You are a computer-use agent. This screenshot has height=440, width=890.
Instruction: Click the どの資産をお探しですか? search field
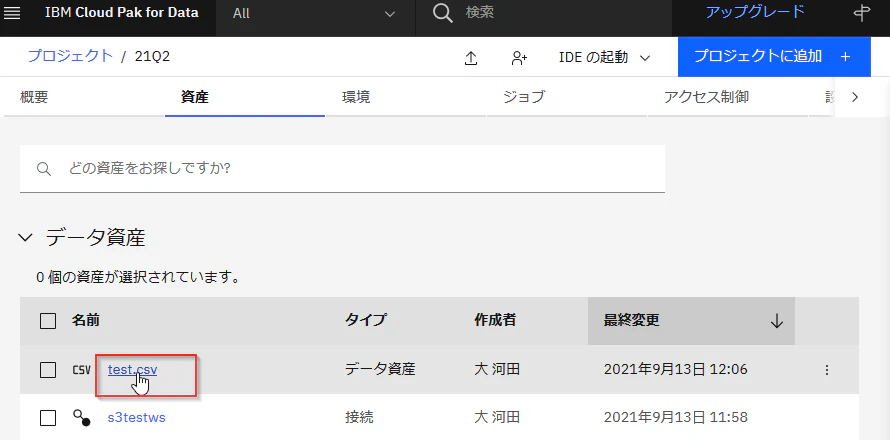pos(342,169)
